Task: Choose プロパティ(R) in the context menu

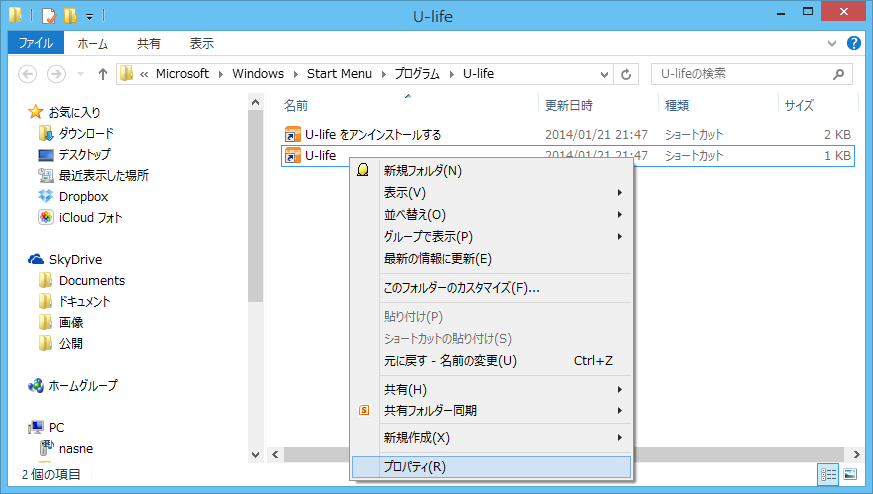Action: 492,467
